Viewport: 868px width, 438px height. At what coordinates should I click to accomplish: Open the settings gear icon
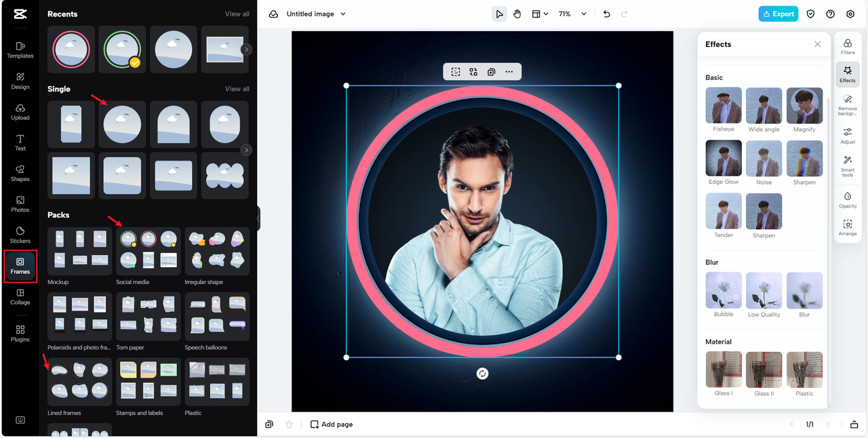pos(850,14)
